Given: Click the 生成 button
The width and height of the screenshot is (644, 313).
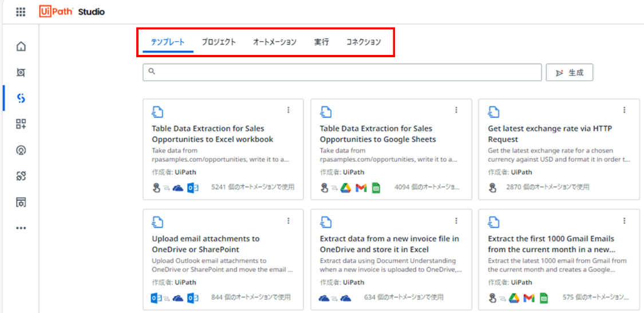Looking at the screenshot, I should [569, 73].
